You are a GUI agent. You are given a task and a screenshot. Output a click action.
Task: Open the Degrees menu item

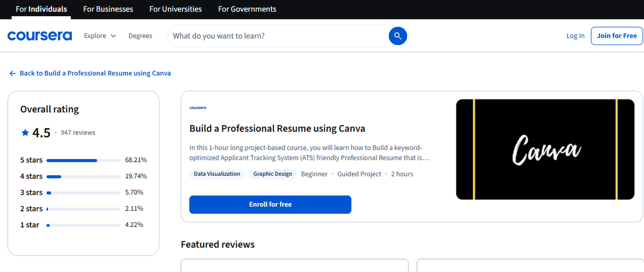pos(140,36)
